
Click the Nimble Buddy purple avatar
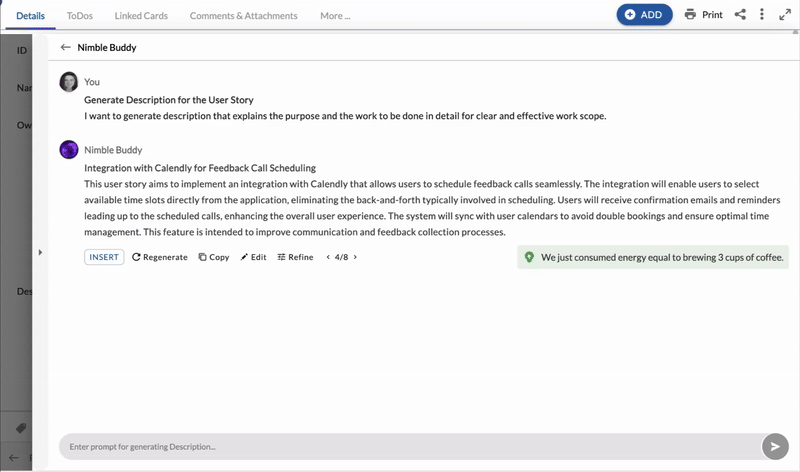point(69,150)
